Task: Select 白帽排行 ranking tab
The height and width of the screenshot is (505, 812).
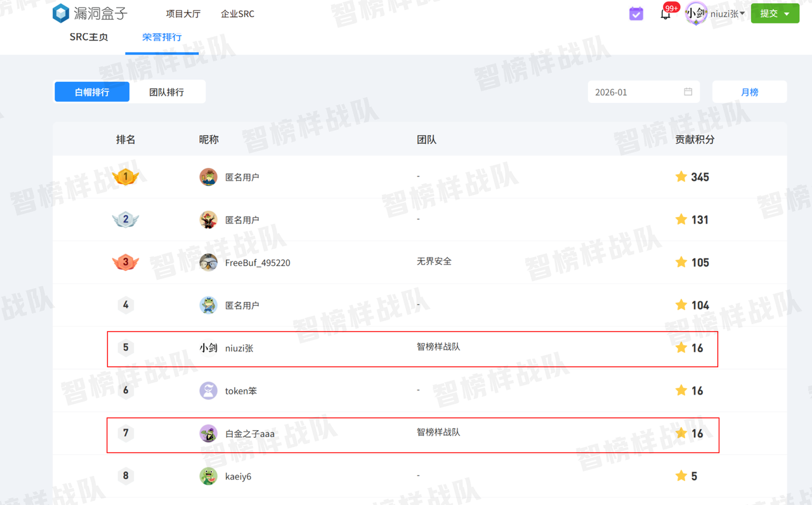Action: (92, 92)
